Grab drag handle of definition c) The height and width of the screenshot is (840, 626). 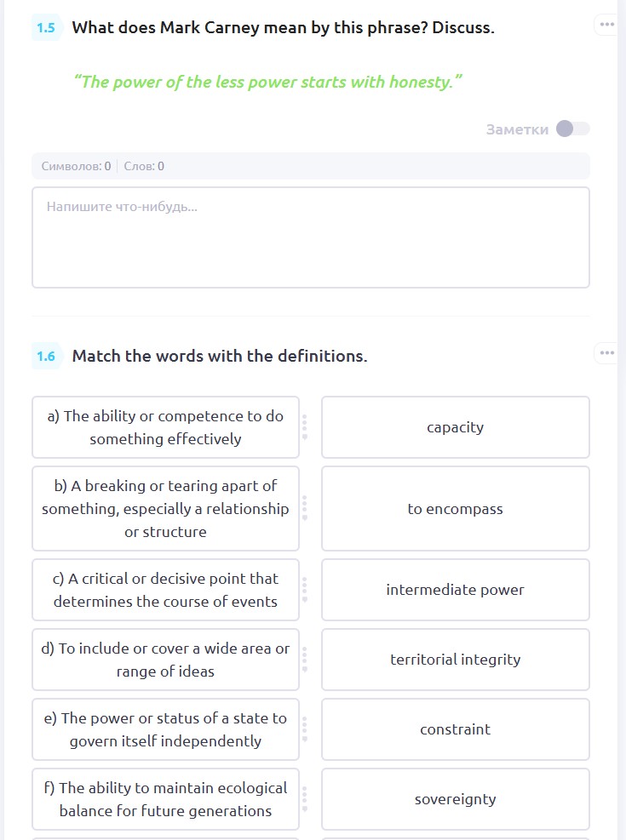click(305, 590)
